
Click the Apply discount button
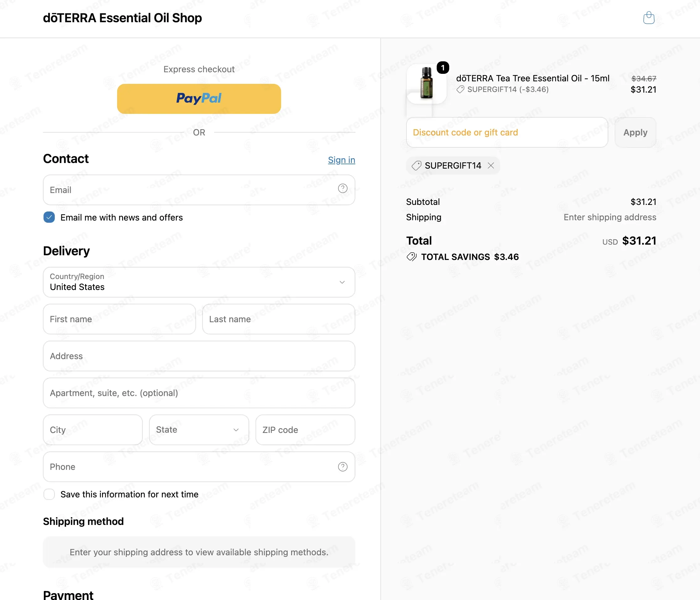[x=635, y=132]
